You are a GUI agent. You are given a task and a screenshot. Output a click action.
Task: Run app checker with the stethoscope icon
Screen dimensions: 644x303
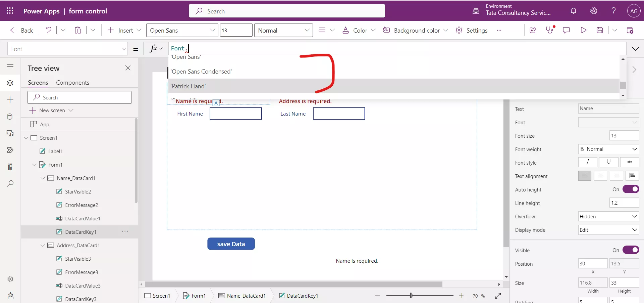click(550, 30)
